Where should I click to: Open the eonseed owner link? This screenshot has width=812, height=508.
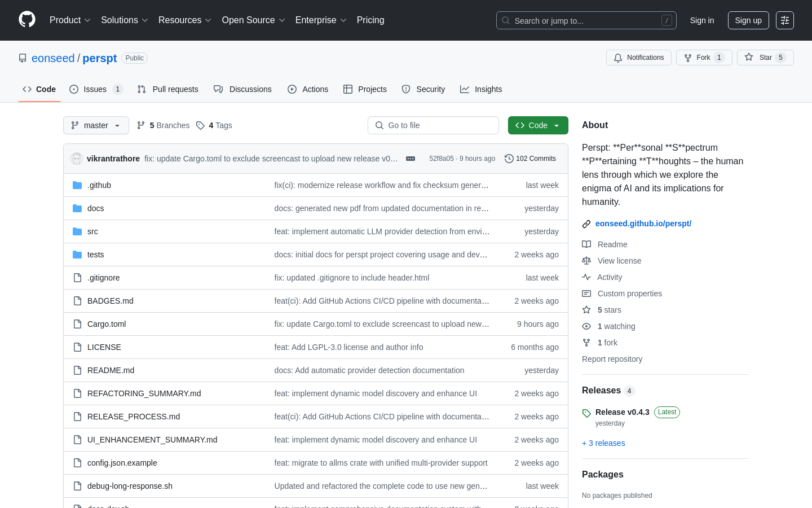53,58
